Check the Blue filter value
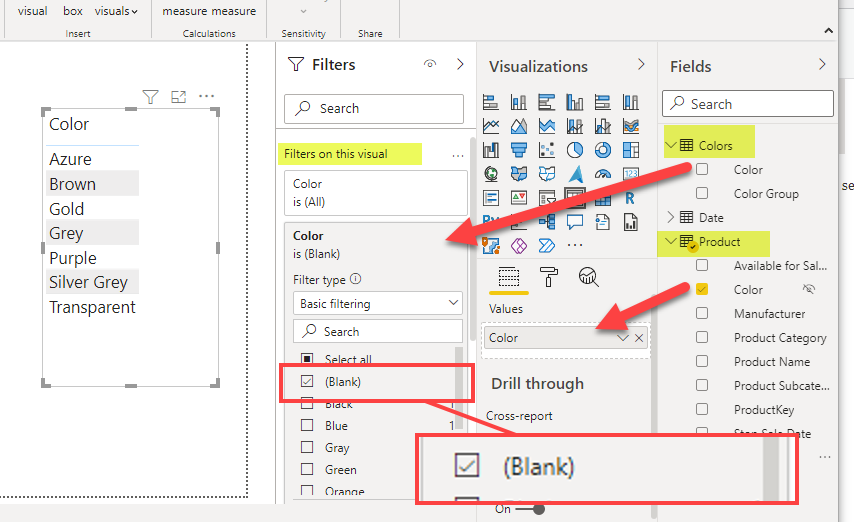Image resolution: width=854 pixels, height=522 pixels. pyautogui.click(x=307, y=426)
